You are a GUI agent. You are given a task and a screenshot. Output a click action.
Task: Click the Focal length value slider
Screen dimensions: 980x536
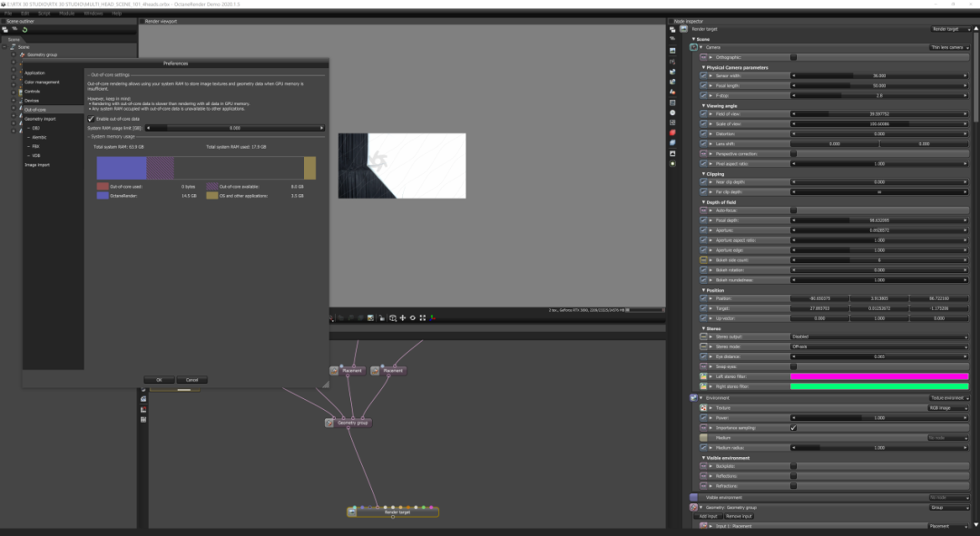coord(879,85)
